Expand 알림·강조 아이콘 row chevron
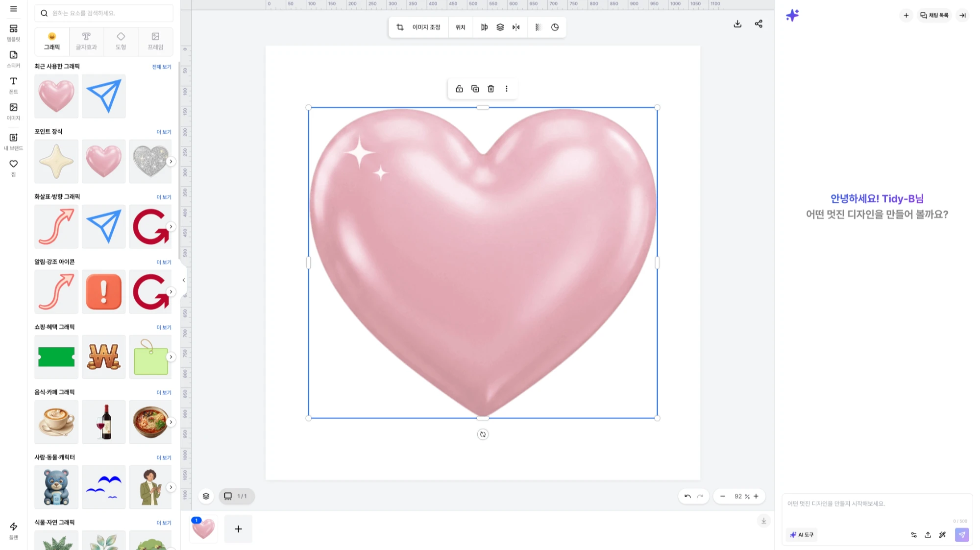980x550 pixels. point(171,292)
